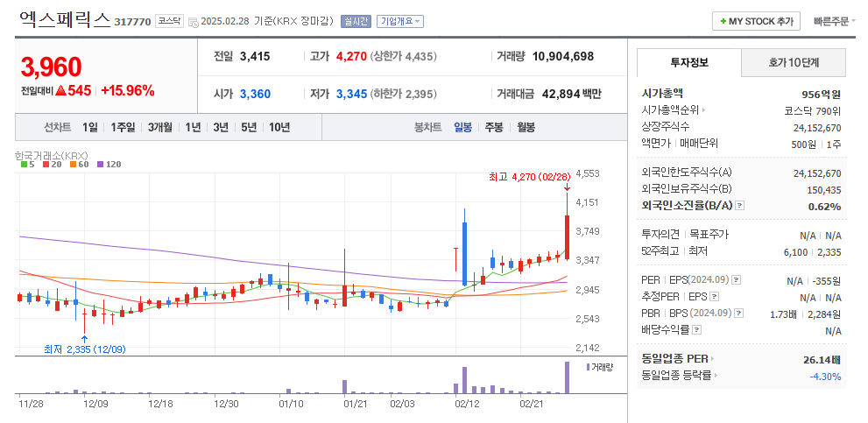The image size is (868, 423).
Task: Switch to the 투자정보 tab
Action: click(688, 62)
